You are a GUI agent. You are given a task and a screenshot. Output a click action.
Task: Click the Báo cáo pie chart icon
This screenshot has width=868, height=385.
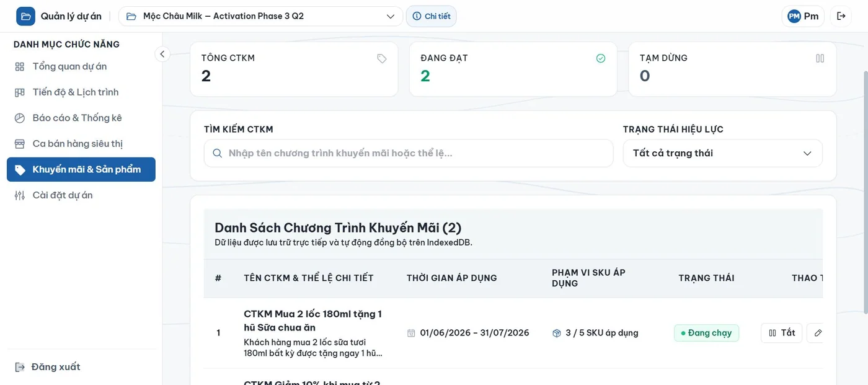[x=20, y=118]
